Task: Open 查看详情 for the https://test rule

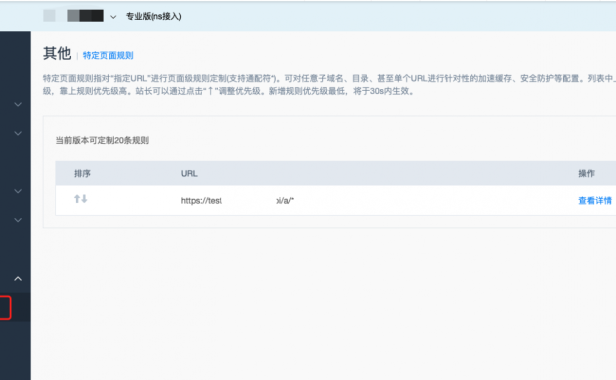Action: pyautogui.click(x=595, y=201)
